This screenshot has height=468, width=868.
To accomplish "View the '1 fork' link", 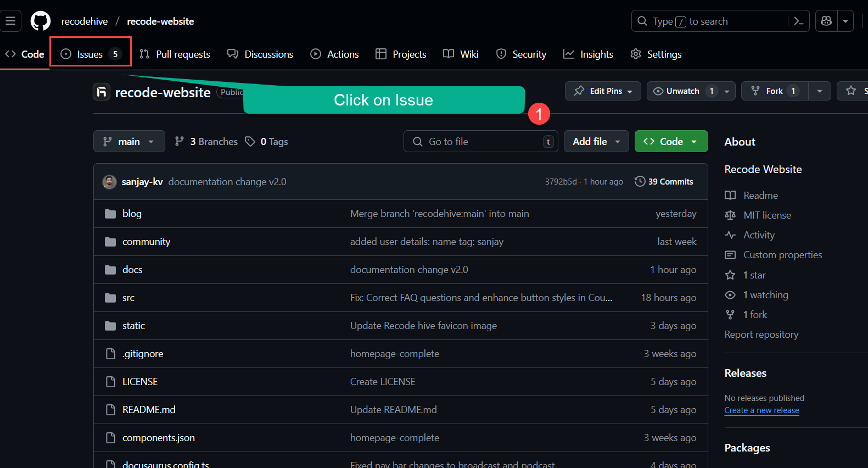I will pyautogui.click(x=746, y=315).
